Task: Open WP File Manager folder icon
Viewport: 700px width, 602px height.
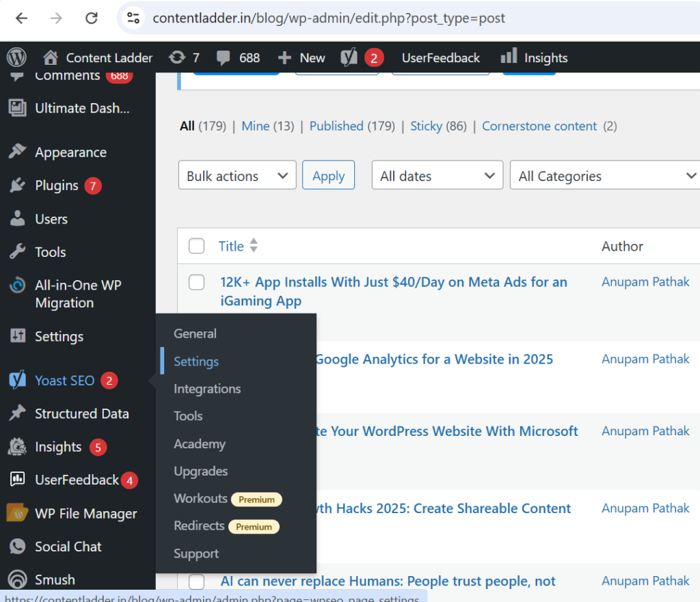Action: click(17, 513)
